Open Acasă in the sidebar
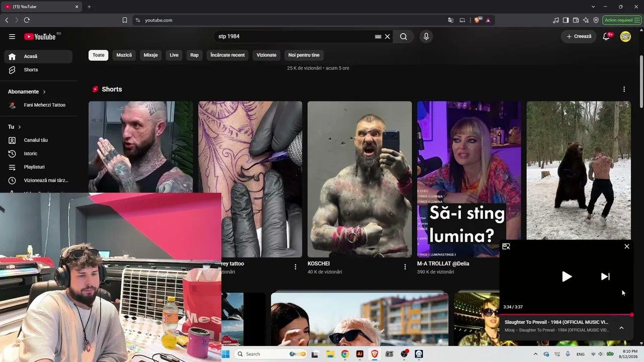The image size is (644, 362). click(x=38, y=56)
